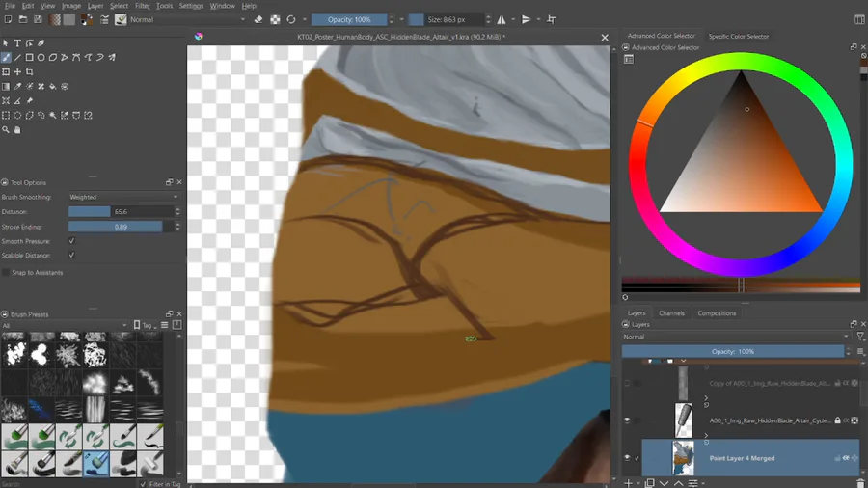Viewport: 868px width, 488px height.
Task: Select the Freehand Brush tool
Action: pyautogui.click(x=6, y=58)
